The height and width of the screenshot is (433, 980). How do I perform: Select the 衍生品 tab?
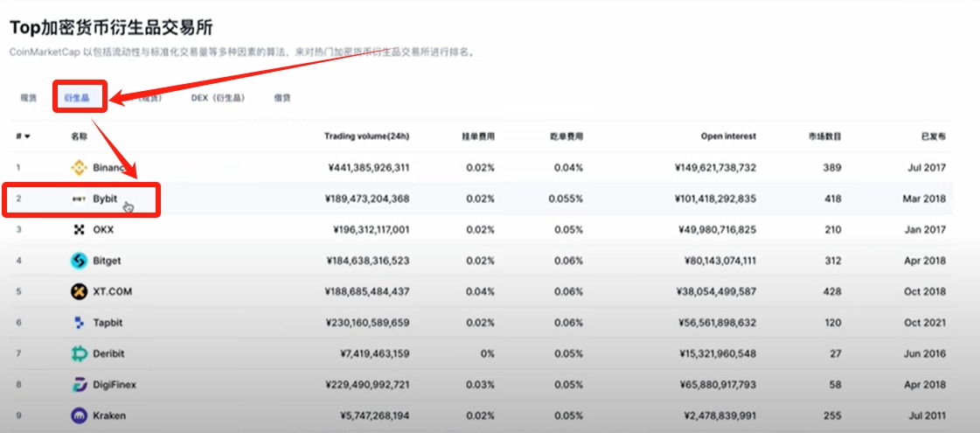(x=76, y=98)
